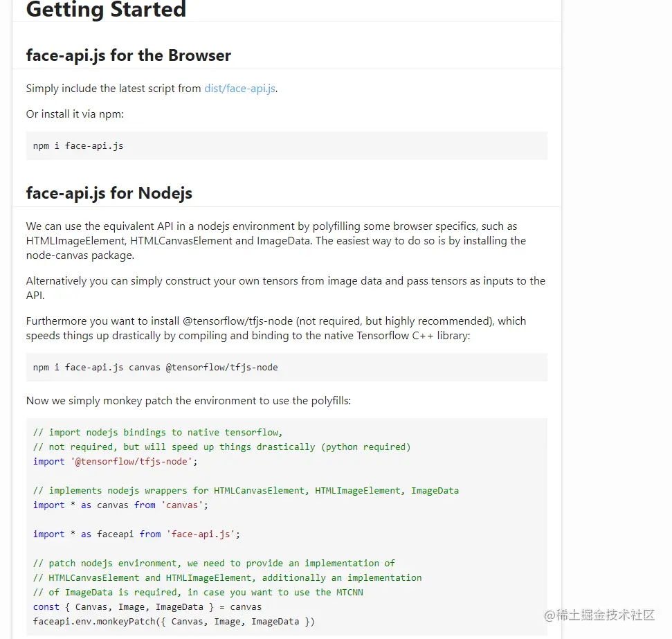Click the import * as faceapi line
Screen dimensions: 672x639
pyautogui.click(x=136, y=534)
